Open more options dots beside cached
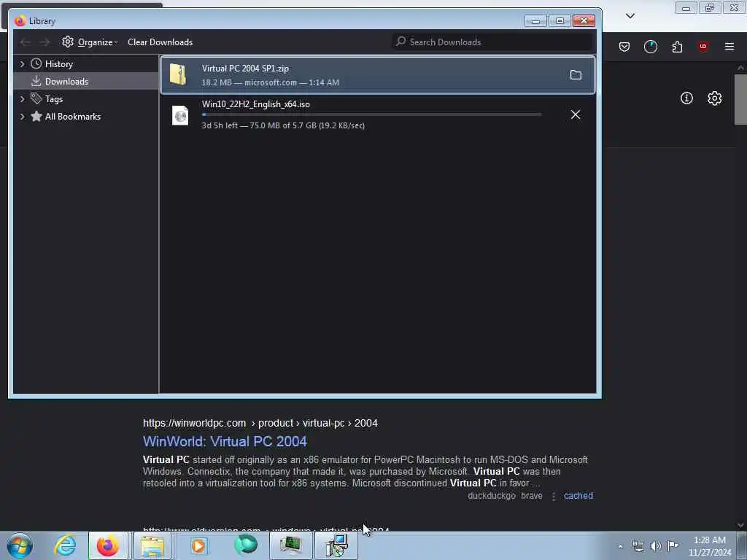The image size is (747, 560). pos(554,496)
